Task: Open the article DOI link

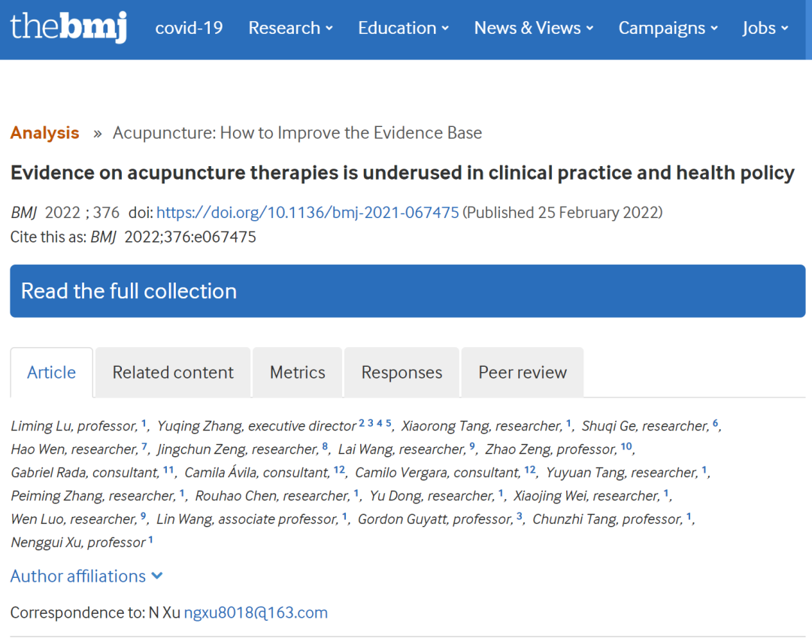Action: pos(308,213)
